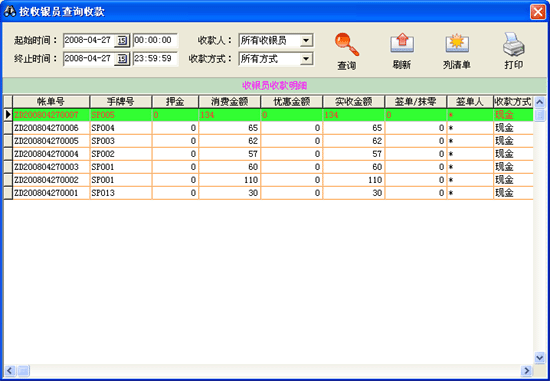Click the 打印 printer icon
550x381 pixels.
pos(514,44)
